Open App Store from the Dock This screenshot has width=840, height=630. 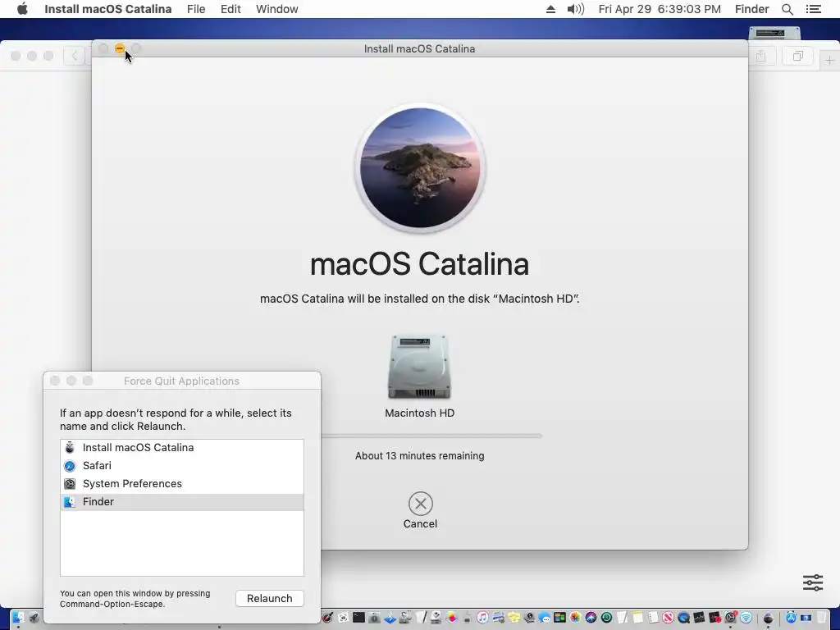(792, 618)
